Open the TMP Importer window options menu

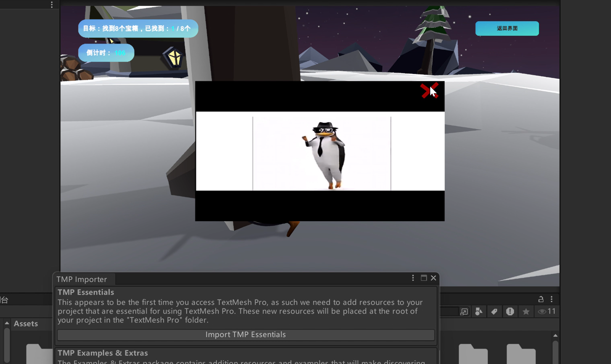pos(413,278)
